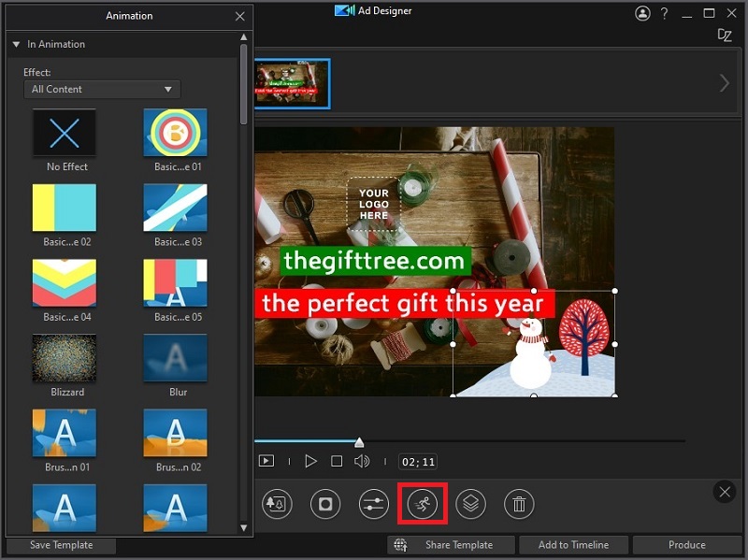Click the Share Template button

tap(452, 545)
